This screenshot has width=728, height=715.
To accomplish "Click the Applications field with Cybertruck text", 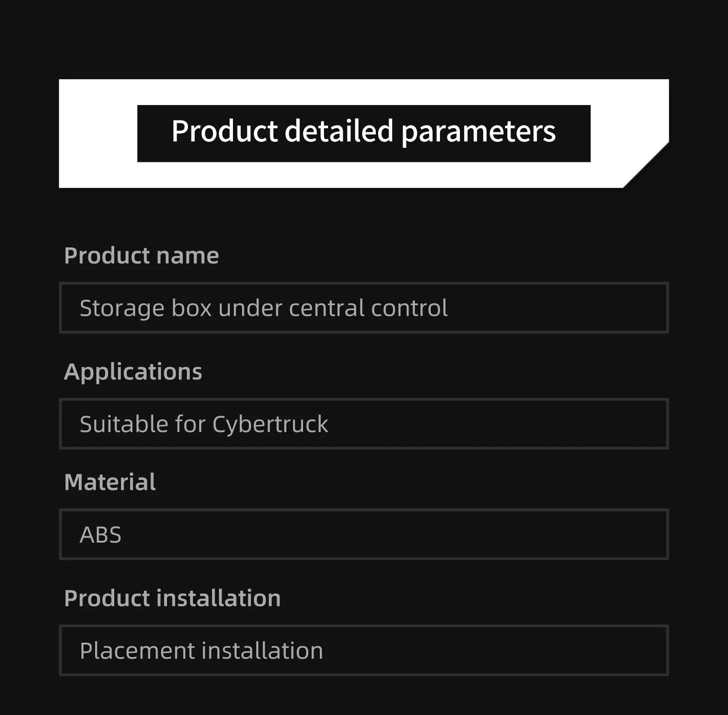I will tap(364, 424).
